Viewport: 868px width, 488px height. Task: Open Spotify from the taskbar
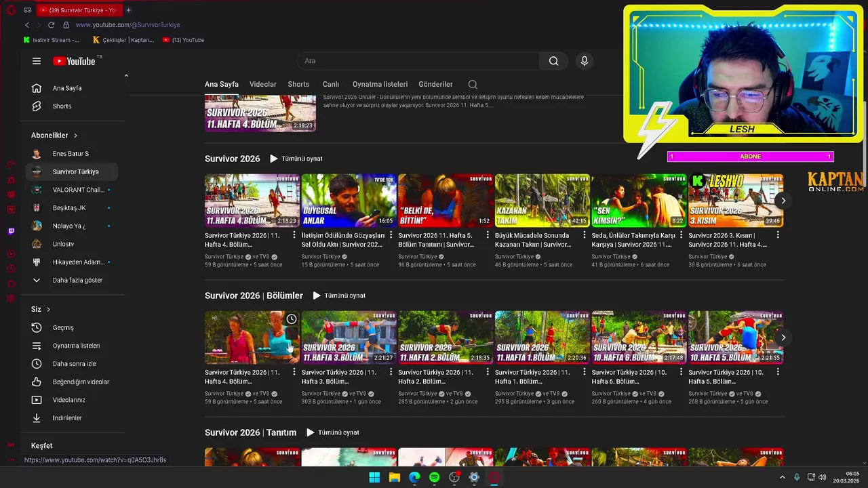click(434, 477)
